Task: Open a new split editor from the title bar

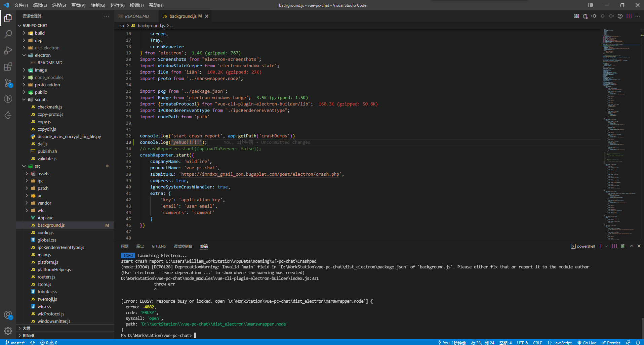Action: [x=629, y=16]
